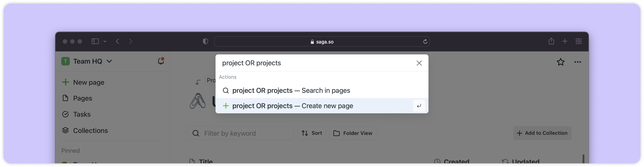Click the privacy shield icon

click(x=205, y=42)
